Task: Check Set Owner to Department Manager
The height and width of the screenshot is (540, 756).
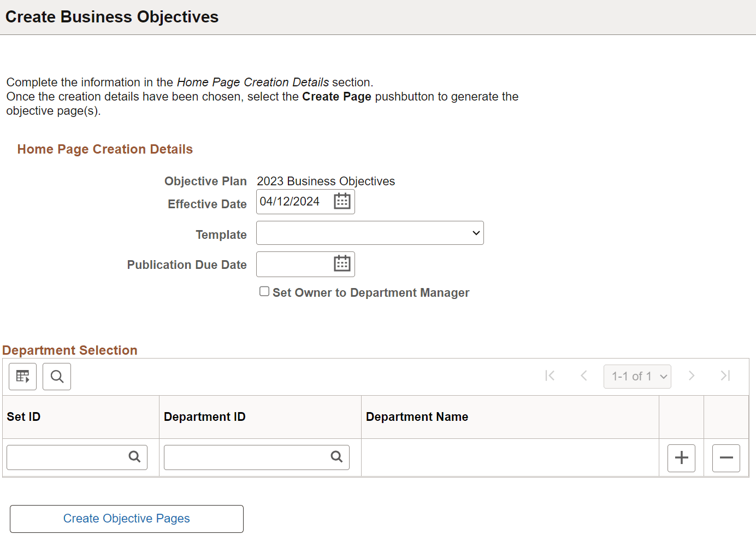Action: (264, 291)
